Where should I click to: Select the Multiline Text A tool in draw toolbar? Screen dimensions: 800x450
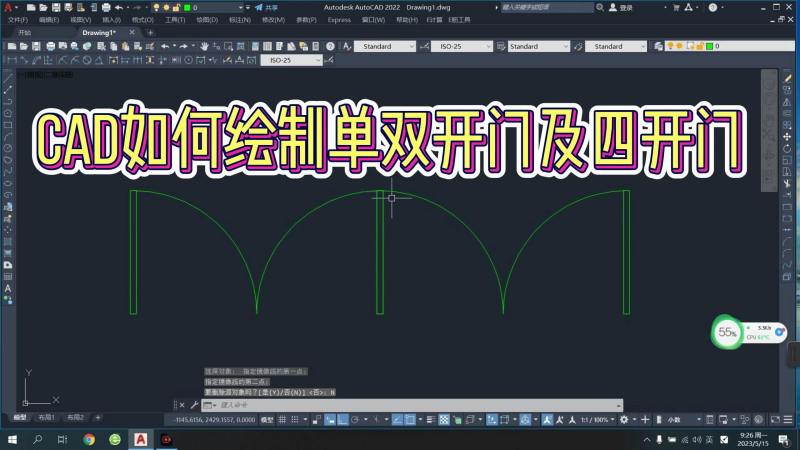[8, 288]
